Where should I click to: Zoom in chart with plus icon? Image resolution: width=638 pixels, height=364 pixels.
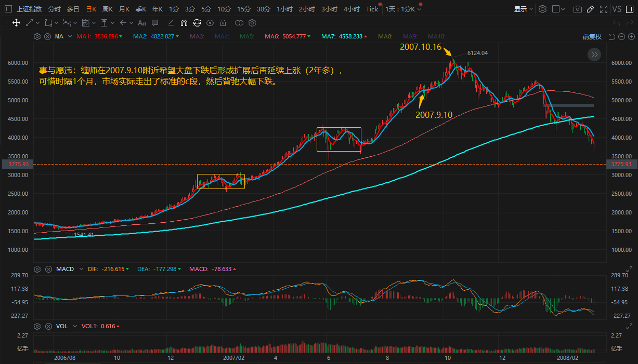(631, 37)
